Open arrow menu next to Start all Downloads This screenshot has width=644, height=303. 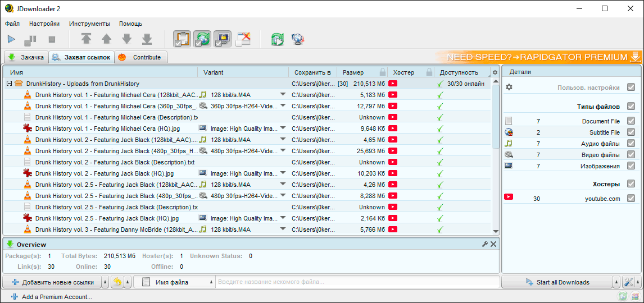click(x=616, y=282)
